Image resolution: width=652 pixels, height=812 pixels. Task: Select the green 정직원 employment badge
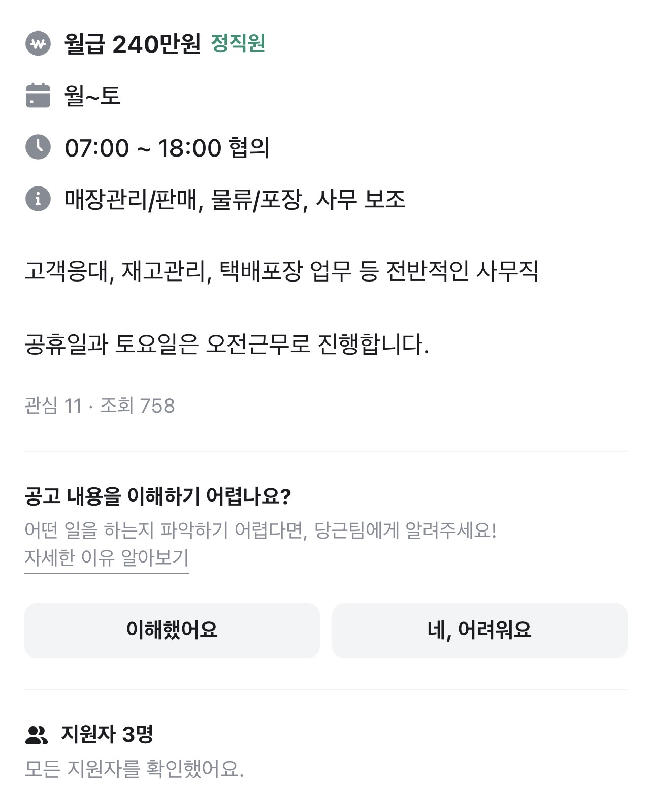coord(238,43)
